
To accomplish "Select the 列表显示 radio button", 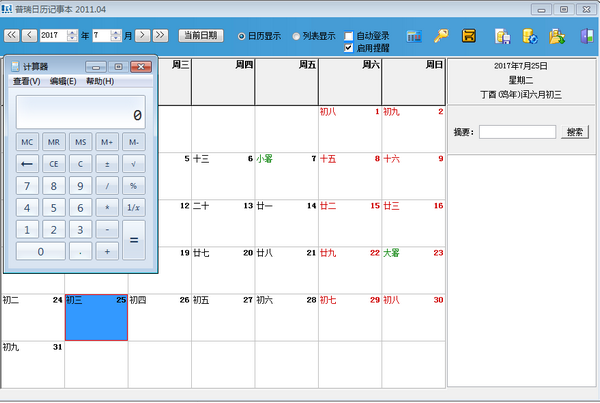I will tap(297, 36).
